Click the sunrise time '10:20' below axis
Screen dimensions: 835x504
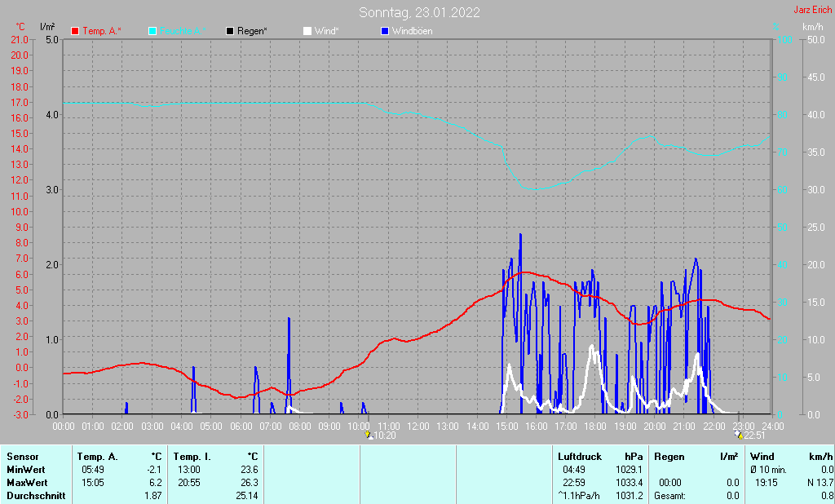(x=385, y=435)
